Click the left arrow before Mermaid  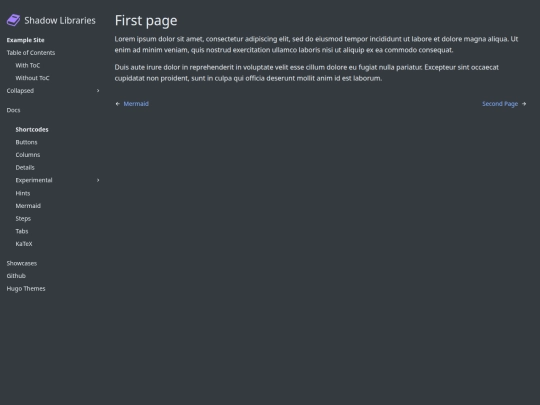pos(118,104)
